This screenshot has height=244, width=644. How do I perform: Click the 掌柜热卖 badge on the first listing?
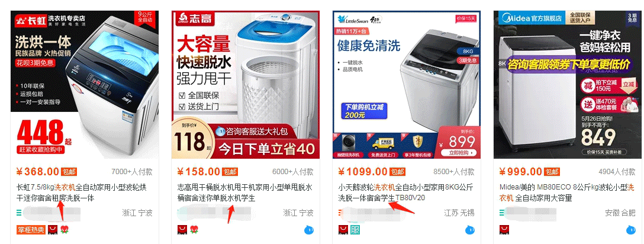point(31,230)
